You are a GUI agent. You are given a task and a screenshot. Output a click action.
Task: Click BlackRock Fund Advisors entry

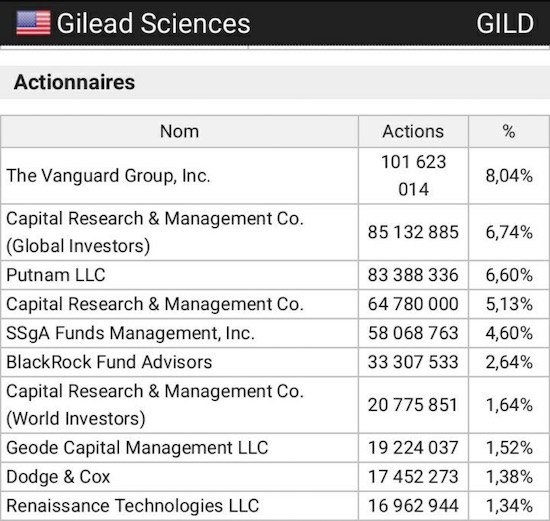[275, 362]
